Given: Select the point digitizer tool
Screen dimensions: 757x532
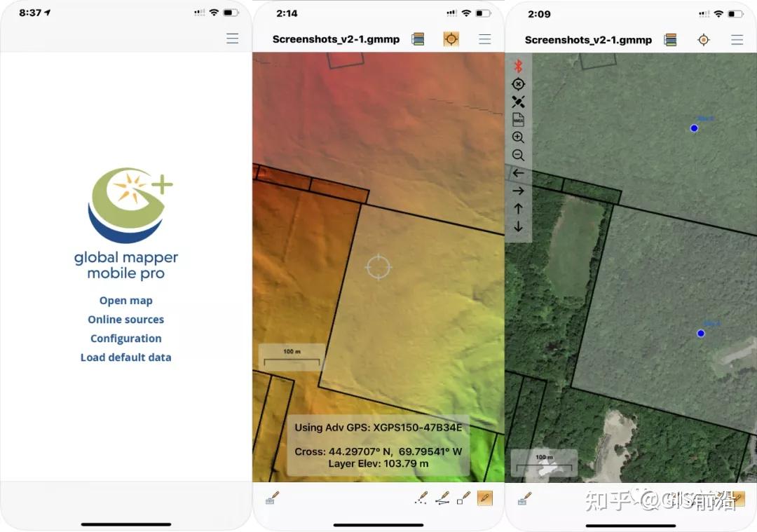Looking at the screenshot, I should (x=421, y=498).
